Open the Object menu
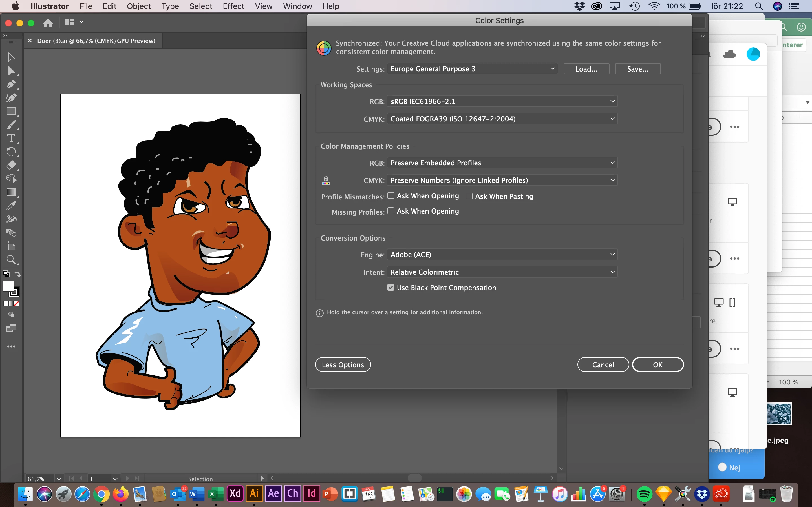 (139, 6)
